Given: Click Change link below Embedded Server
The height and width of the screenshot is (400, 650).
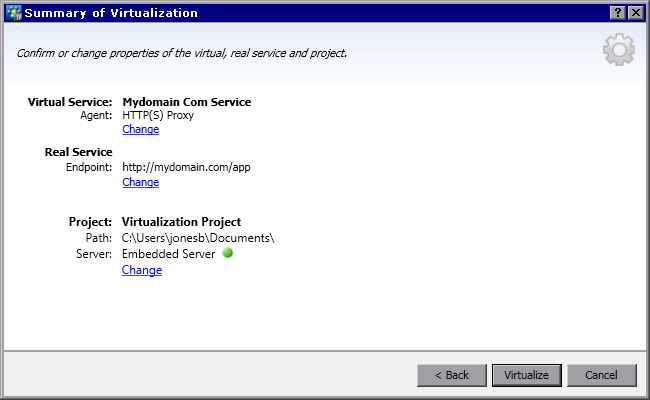Looking at the screenshot, I should 141,270.
